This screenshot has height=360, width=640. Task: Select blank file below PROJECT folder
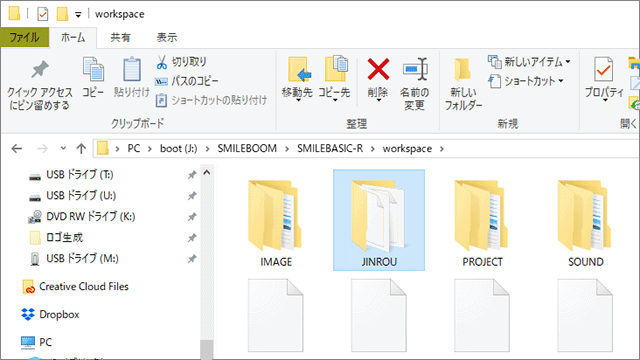[482, 315]
